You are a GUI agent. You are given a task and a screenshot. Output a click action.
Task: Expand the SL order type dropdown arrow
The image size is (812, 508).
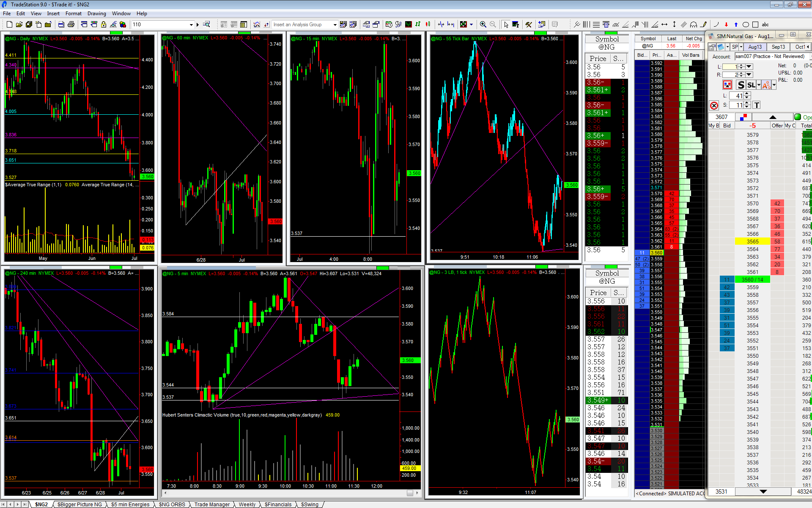point(759,85)
